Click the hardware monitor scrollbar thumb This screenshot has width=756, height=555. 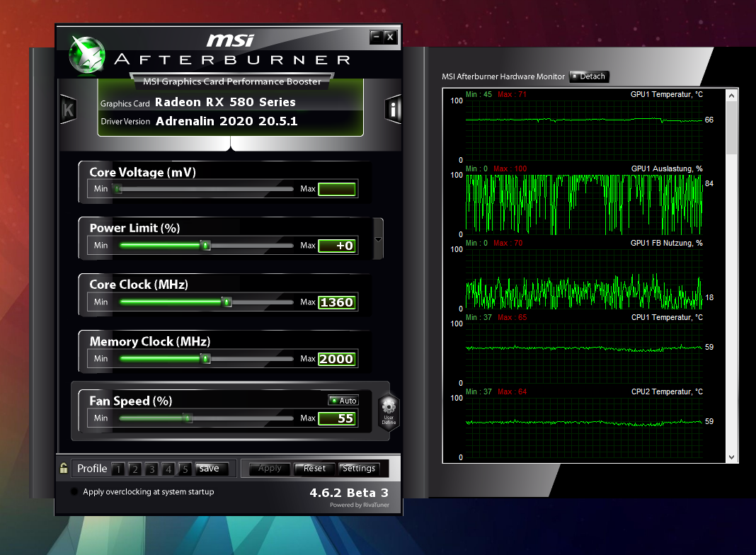pos(731,128)
